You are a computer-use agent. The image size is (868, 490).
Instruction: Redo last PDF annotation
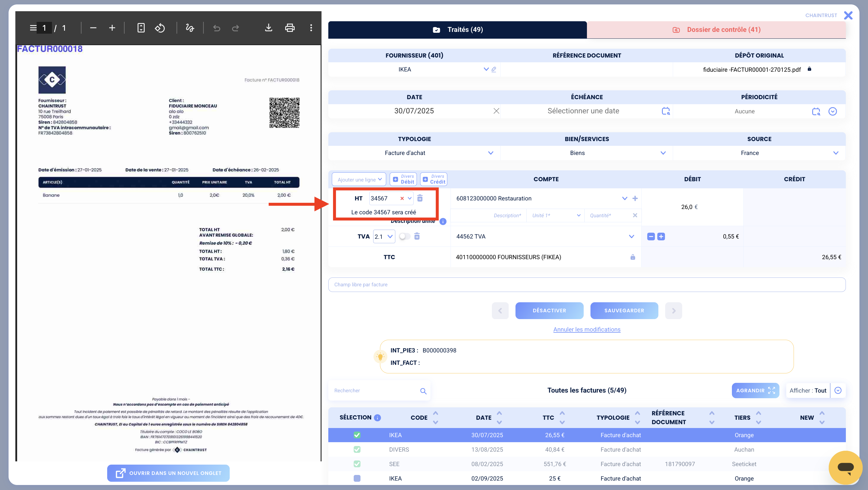pyautogui.click(x=236, y=28)
